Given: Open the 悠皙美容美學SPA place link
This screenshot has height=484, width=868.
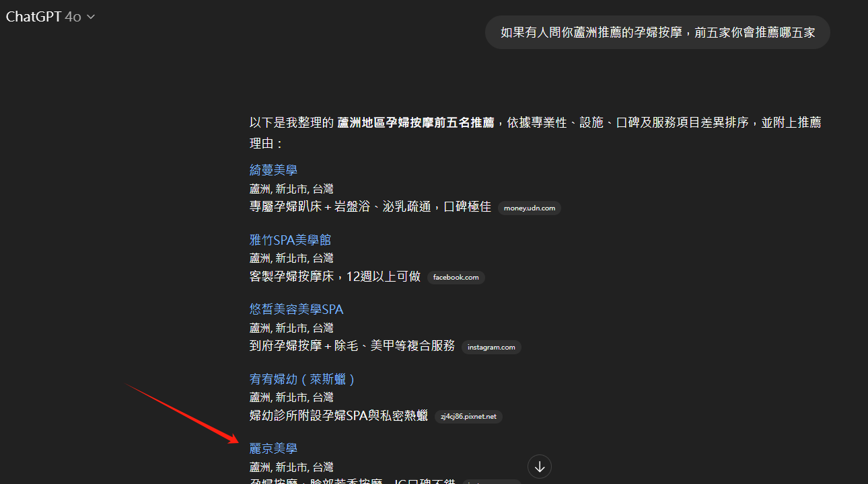Looking at the screenshot, I should click(x=297, y=309).
